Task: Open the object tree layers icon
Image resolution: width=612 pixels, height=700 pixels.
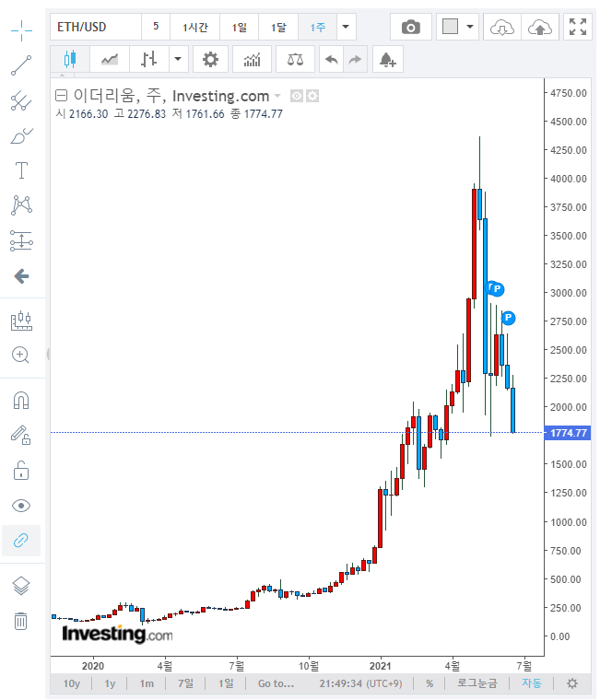Action: click(x=21, y=585)
